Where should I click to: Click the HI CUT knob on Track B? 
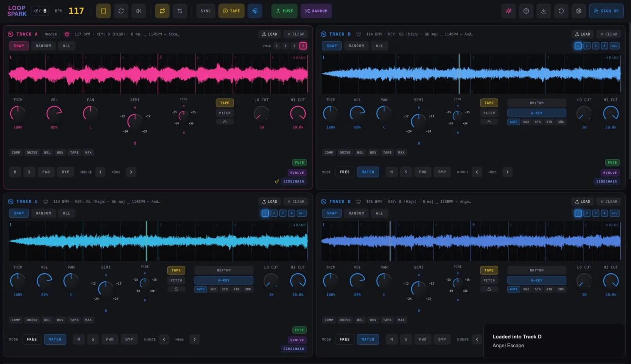pos(611,113)
